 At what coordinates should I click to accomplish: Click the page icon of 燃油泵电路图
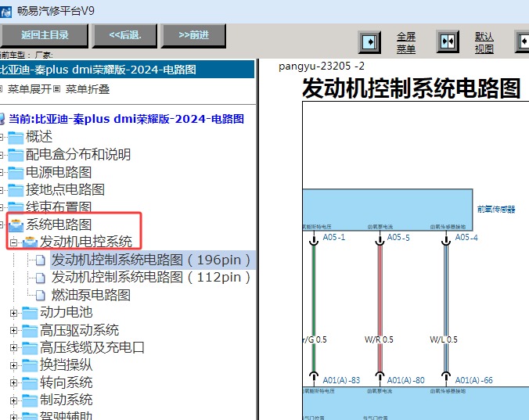(x=41, y=296)
